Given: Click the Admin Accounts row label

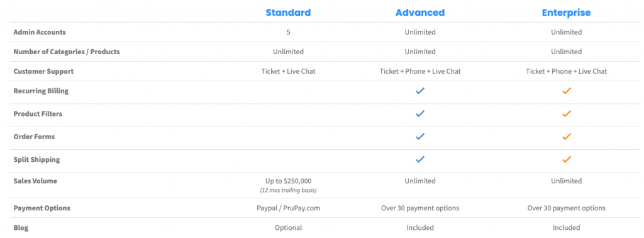Looking at the screenshot, I should 40,32.
